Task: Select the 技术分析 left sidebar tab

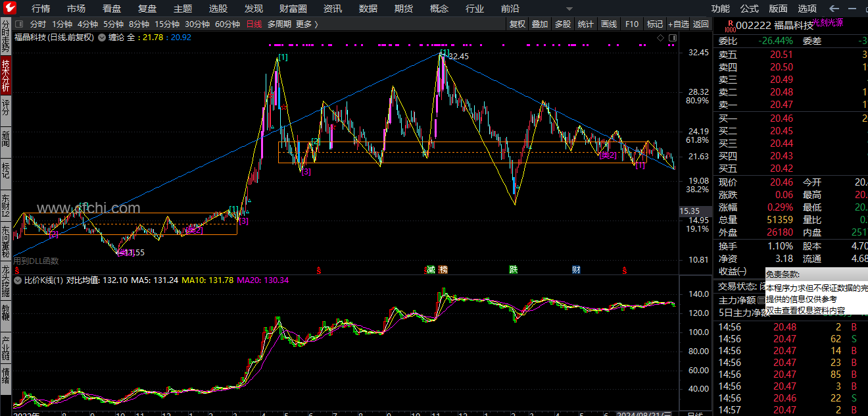Action: coord(6,76)
